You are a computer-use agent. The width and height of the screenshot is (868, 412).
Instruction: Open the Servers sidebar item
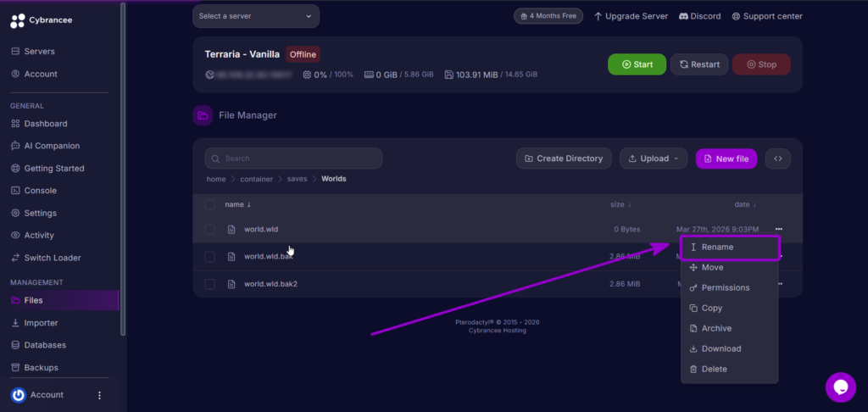click(x=33, y=52)
